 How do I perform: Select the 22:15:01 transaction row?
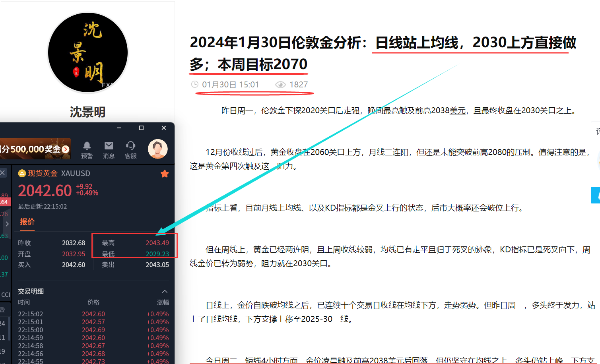(x=93, y=322)
